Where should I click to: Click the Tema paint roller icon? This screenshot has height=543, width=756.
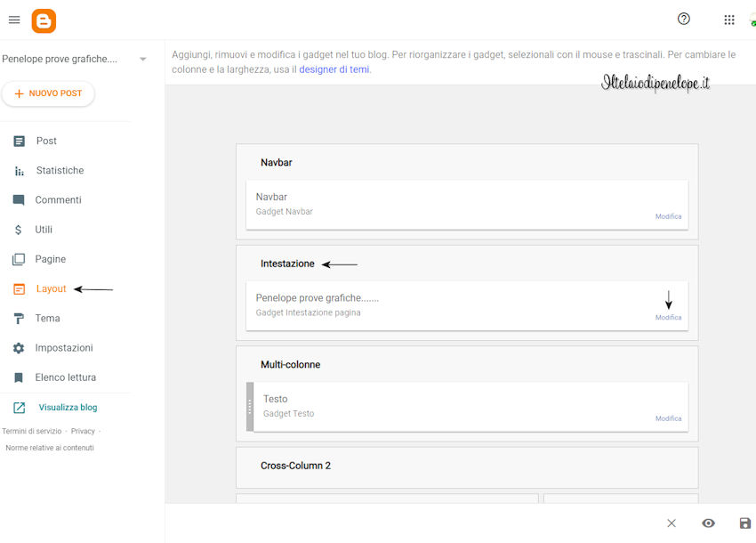point(19,319)
